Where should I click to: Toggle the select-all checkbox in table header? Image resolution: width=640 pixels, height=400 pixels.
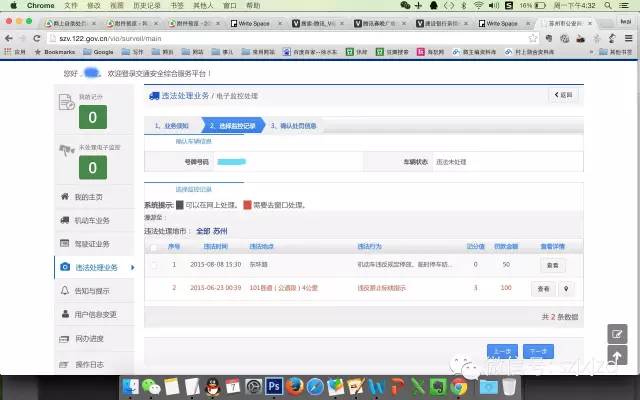154,247
